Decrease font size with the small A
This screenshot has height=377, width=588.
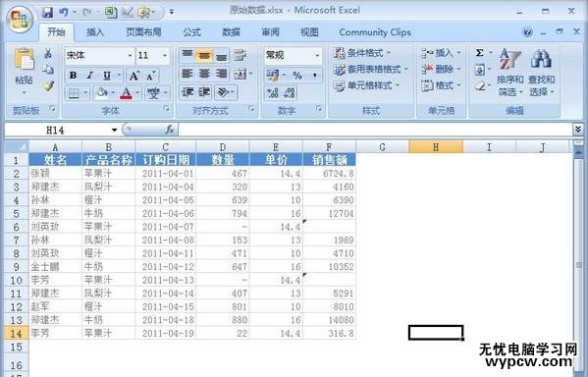point(151,76)
